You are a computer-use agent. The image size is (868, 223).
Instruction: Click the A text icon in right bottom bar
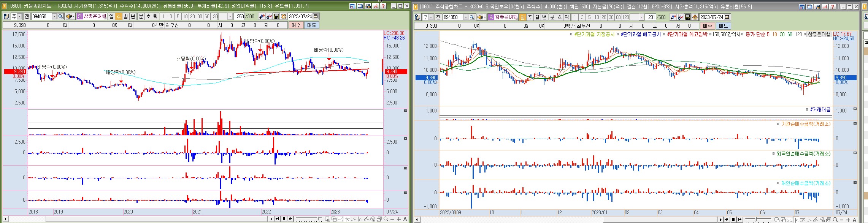pyautogui.click(x=855, y=220)
